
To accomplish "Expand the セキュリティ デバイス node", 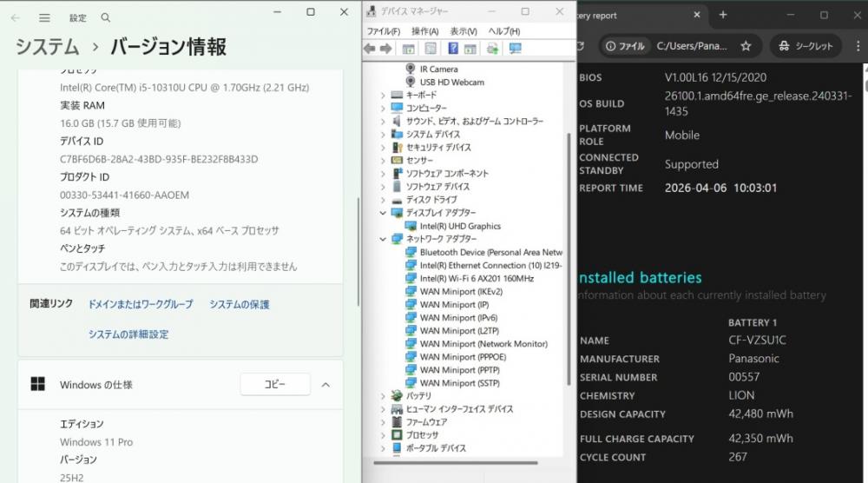I will tap(383, 148).
